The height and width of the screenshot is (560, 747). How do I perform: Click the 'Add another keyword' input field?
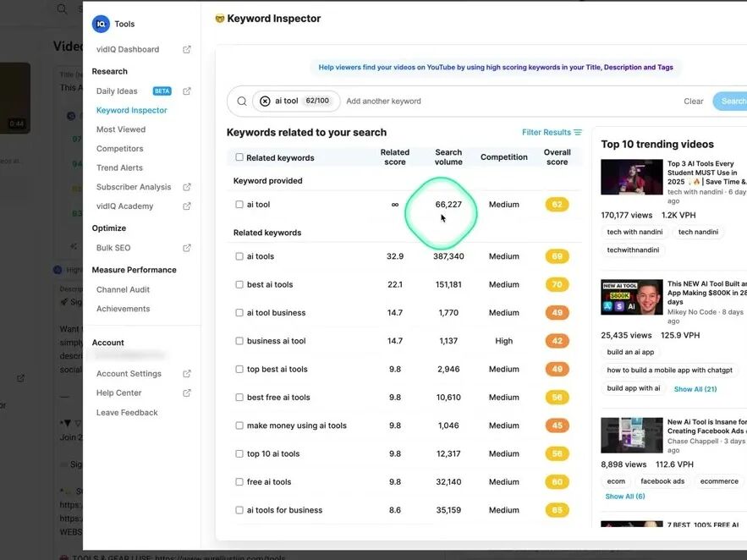tap(382, 101)
